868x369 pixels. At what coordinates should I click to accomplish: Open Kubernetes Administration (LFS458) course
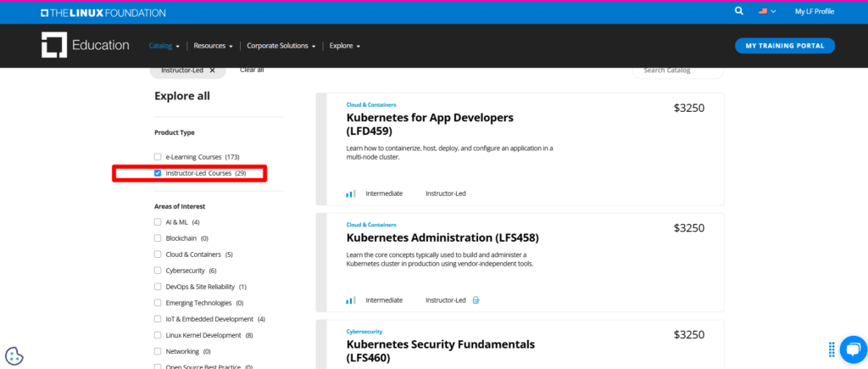(x=442, y=238)
